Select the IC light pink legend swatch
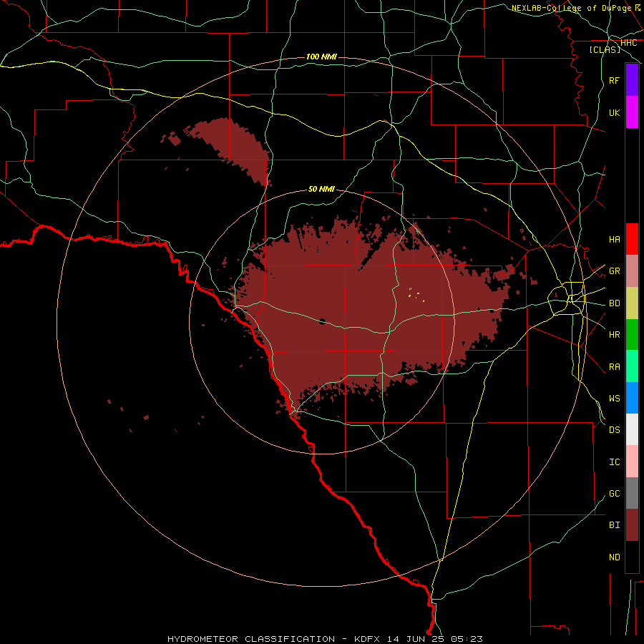The height and width of the screenshot is (644, 644). 632,462
